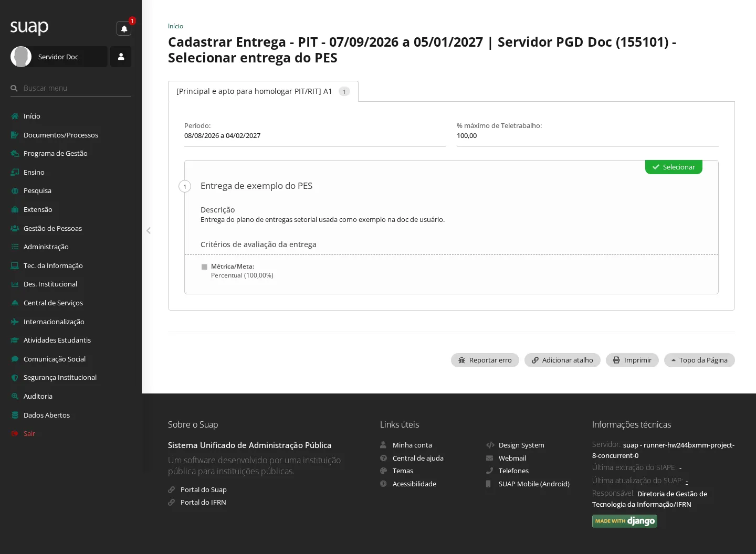Select the Principal e apto A1 tab
Image resolution: width=756 pixels, height=554 pixels.
pos(263,91)
